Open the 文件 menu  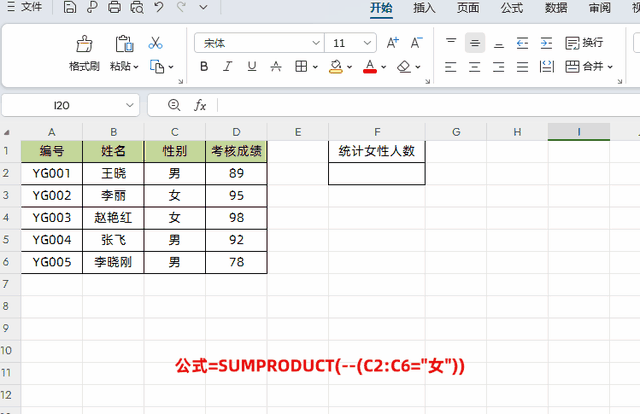point(25,7)
